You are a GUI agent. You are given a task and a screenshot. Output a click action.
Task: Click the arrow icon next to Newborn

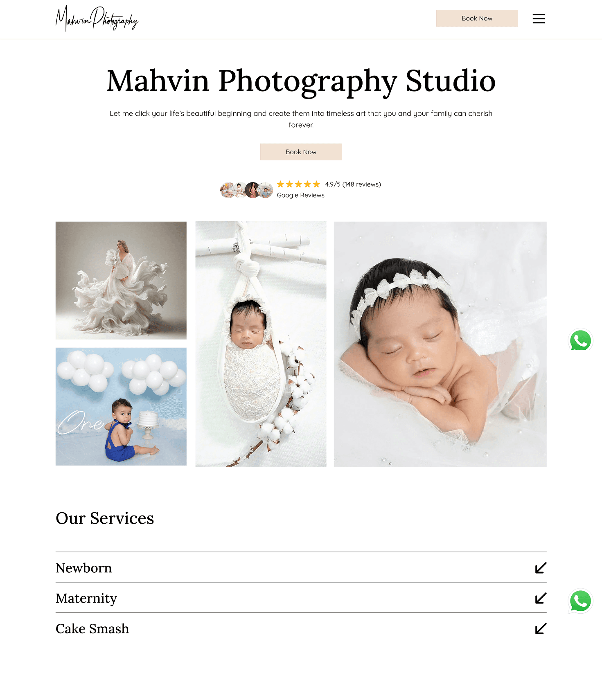(541, 568)
